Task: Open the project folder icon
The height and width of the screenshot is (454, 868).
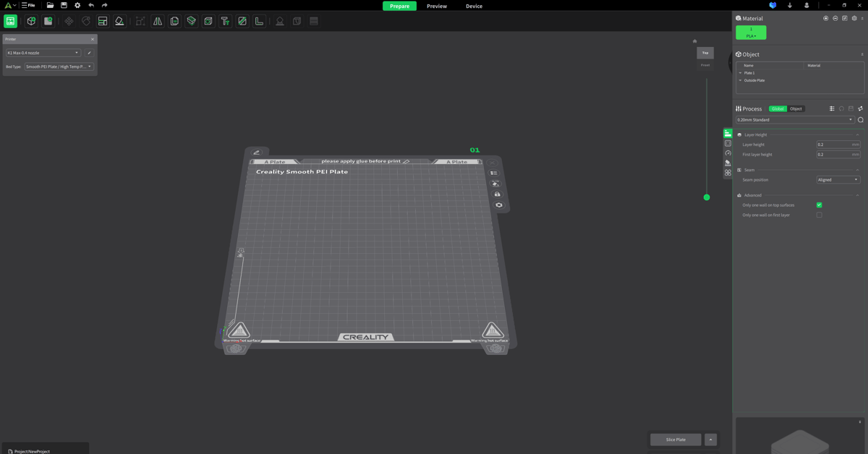Action: coord(50,5)
